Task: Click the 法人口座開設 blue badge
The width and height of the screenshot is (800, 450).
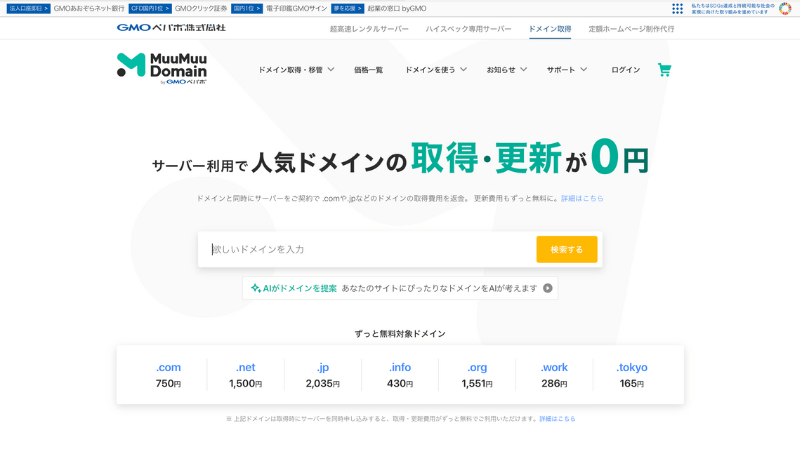Action: tap(29, 9)
